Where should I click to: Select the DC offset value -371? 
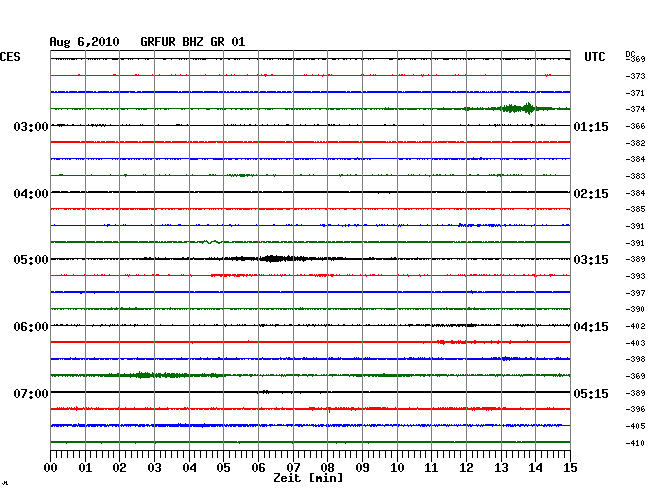tap(635, 93)
